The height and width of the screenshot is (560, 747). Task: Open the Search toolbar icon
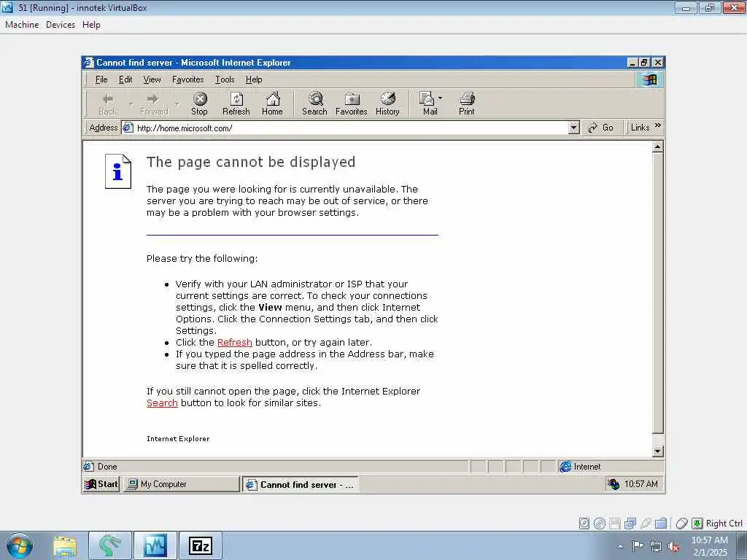[314, 104]
